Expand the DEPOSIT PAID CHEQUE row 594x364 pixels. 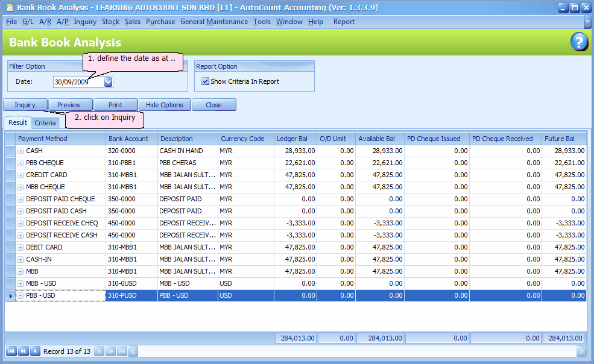tap(21, 199)
